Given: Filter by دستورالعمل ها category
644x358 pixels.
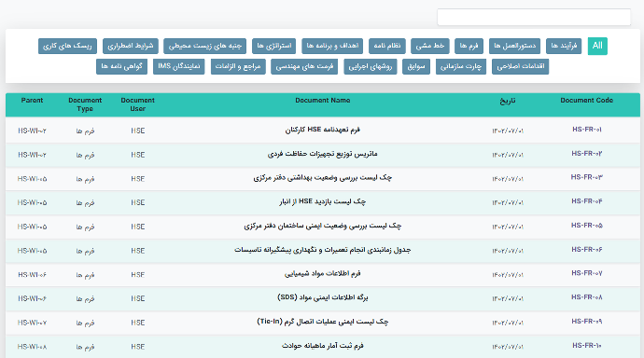Looking at the screenshot, I should (514, 46).
